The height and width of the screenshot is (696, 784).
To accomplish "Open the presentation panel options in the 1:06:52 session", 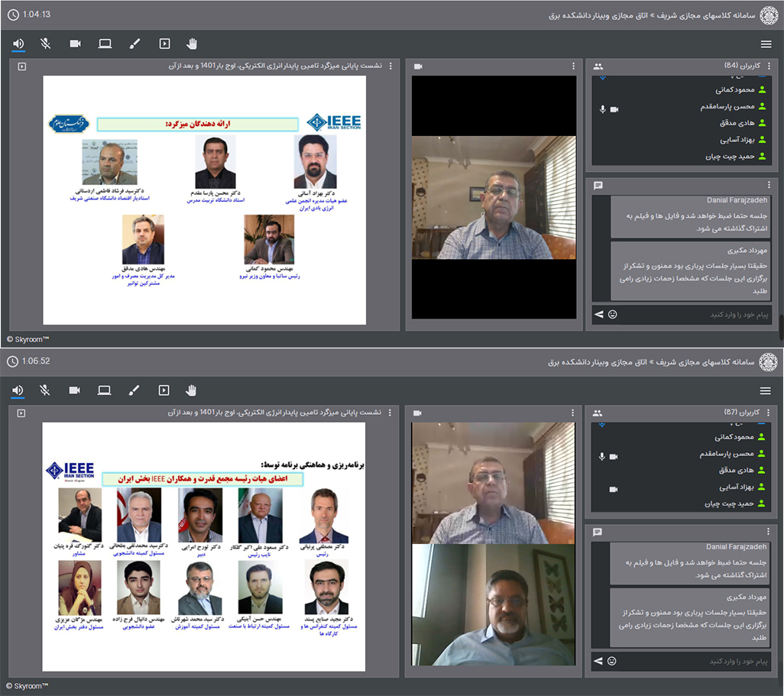I will tap(391, 413).
